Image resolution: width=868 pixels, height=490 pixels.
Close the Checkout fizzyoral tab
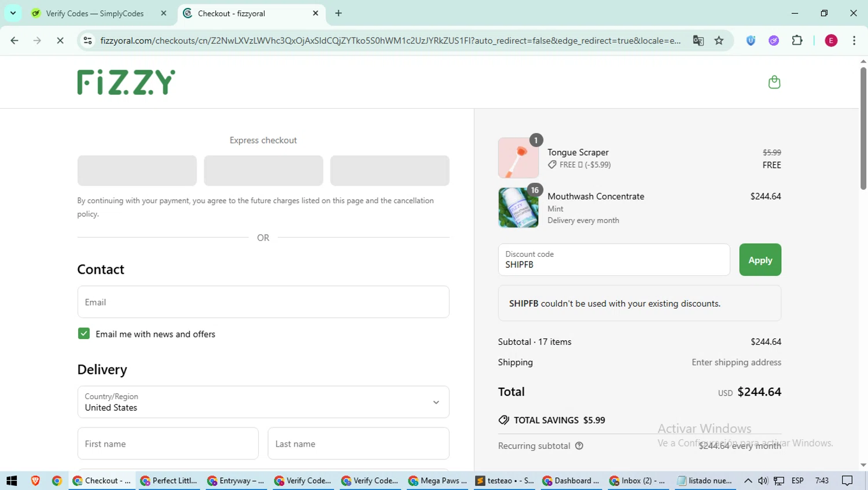pos(315,13)
